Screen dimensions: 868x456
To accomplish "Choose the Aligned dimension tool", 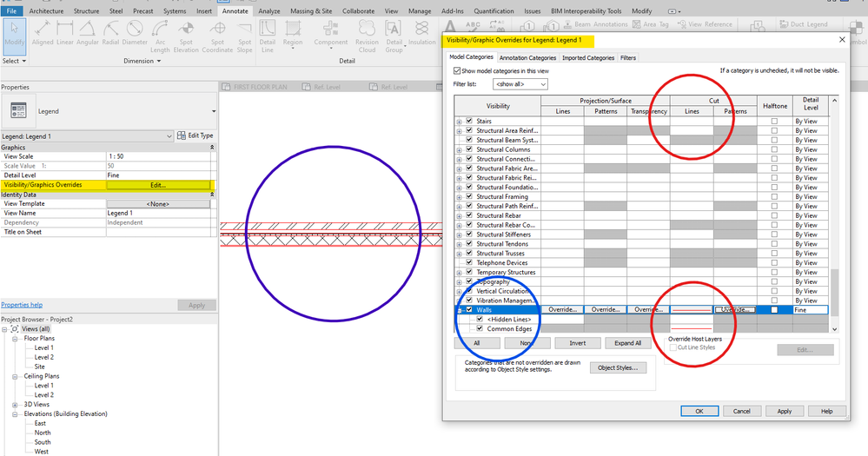I will [43, 33].
